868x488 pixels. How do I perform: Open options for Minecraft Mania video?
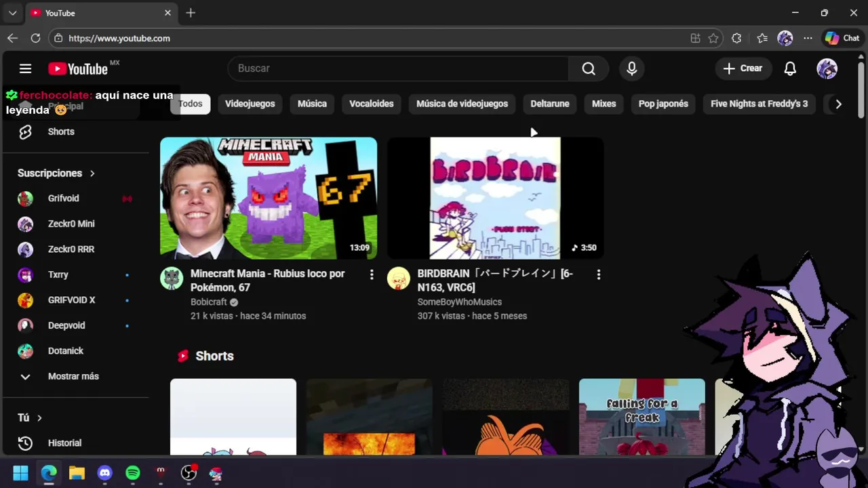click(371, 274)
